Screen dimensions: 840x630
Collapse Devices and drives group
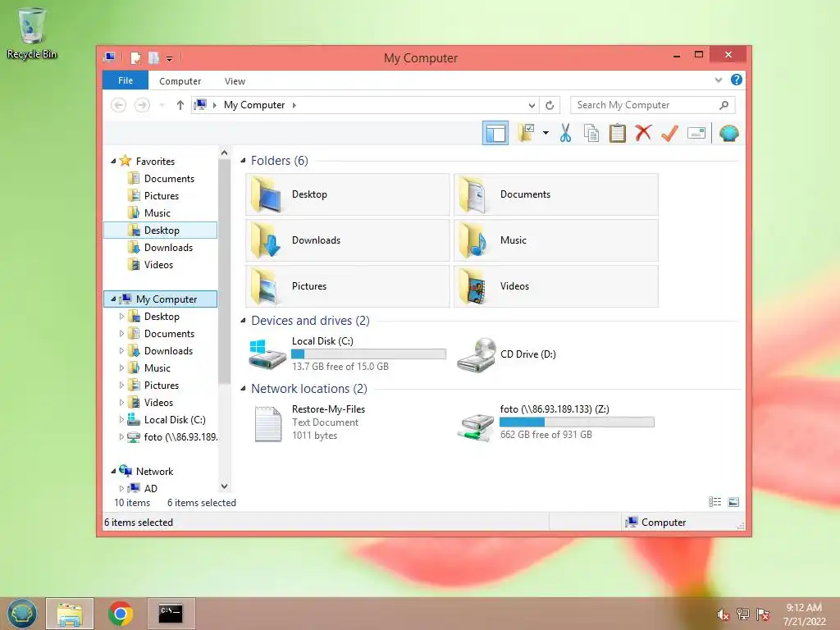pyautogui.click(x=243, y=321)
